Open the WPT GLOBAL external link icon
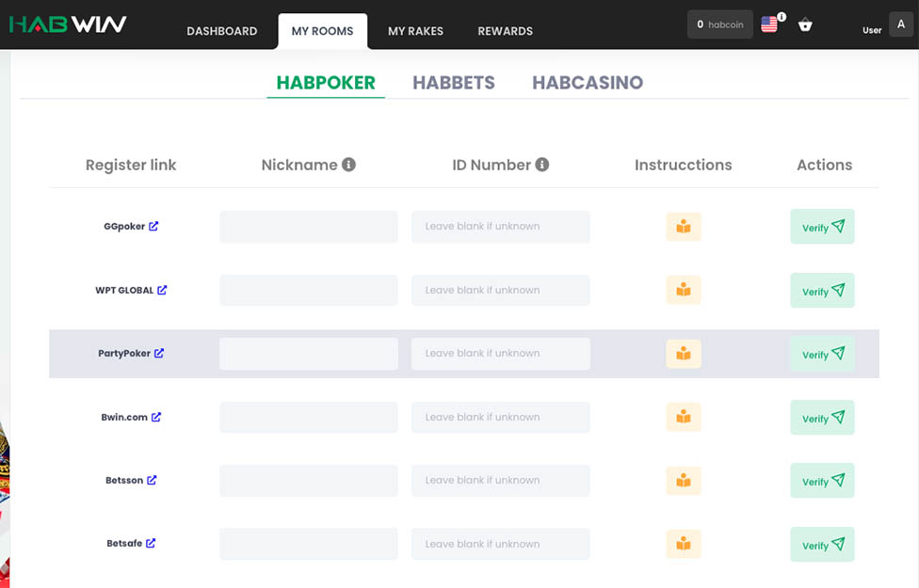The width and height of the screenshot is (919, 588). pos(162,290)
